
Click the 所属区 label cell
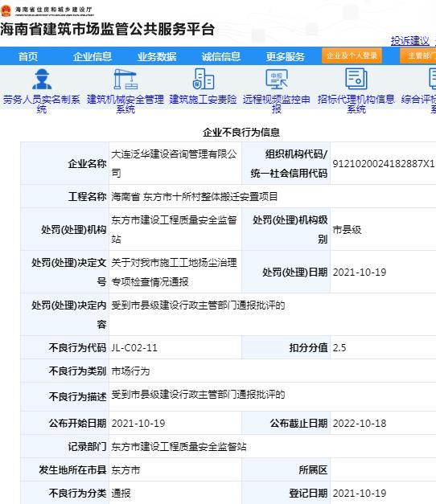[x=286, y=470]
